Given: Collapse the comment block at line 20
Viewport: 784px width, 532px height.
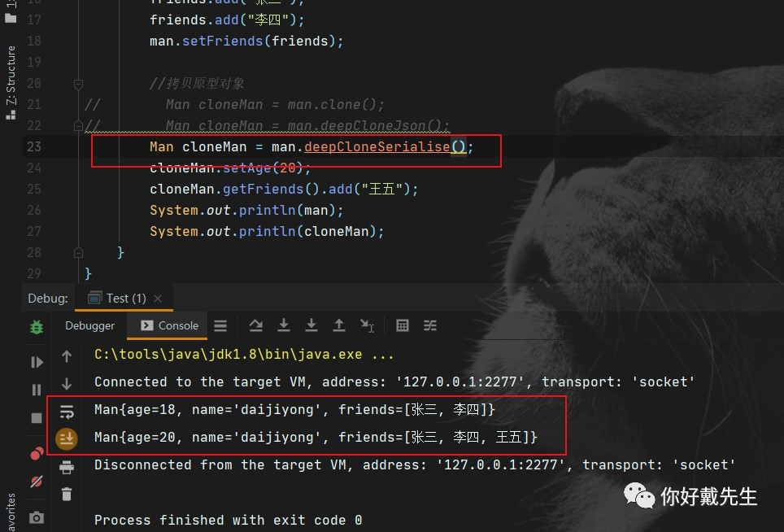Looking at the screenshot, I should [79, 84].
